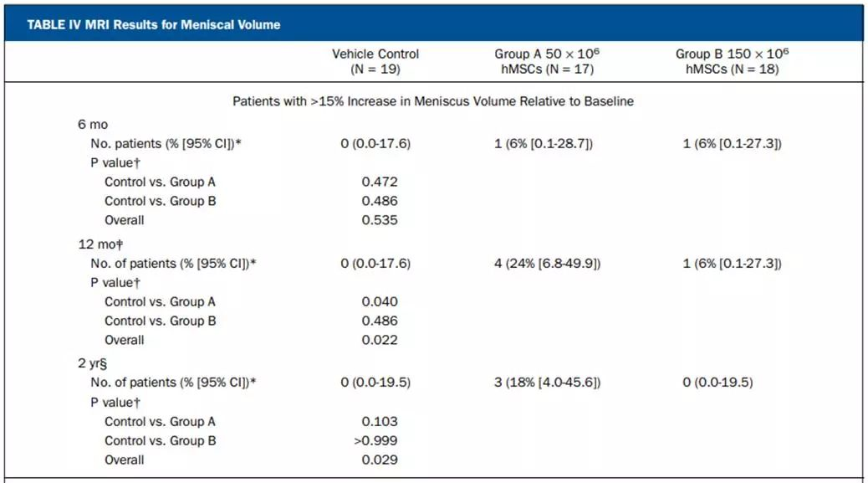Screen dimensions: 868x483
Task: Click the '2 yr' section label
Action: point(94,364)
